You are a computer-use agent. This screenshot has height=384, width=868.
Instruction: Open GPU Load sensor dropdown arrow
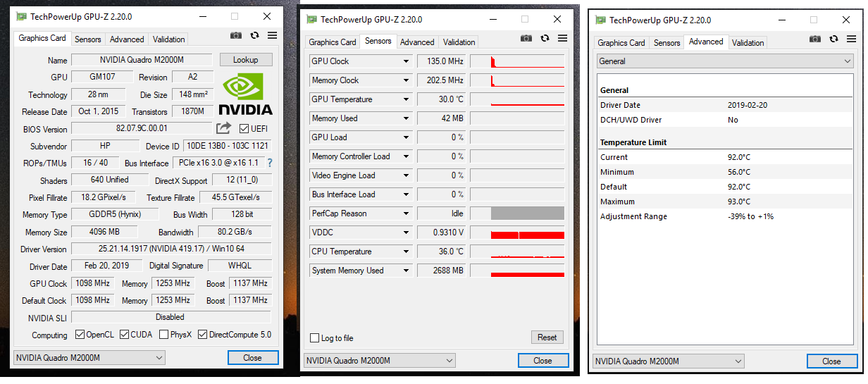(406, 137)
